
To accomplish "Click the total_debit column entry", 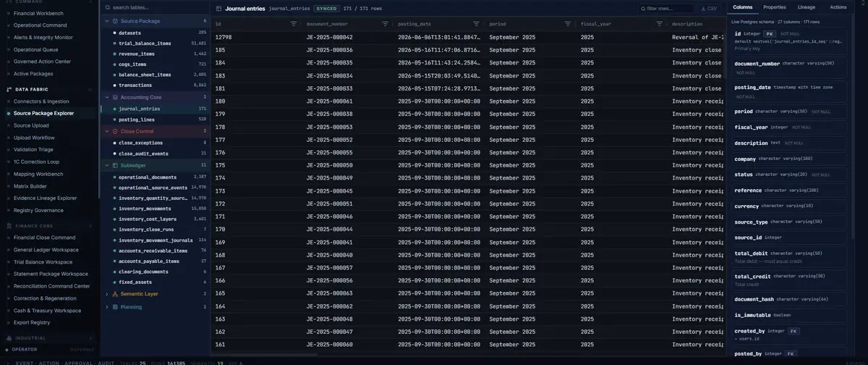I will point(788,256).
